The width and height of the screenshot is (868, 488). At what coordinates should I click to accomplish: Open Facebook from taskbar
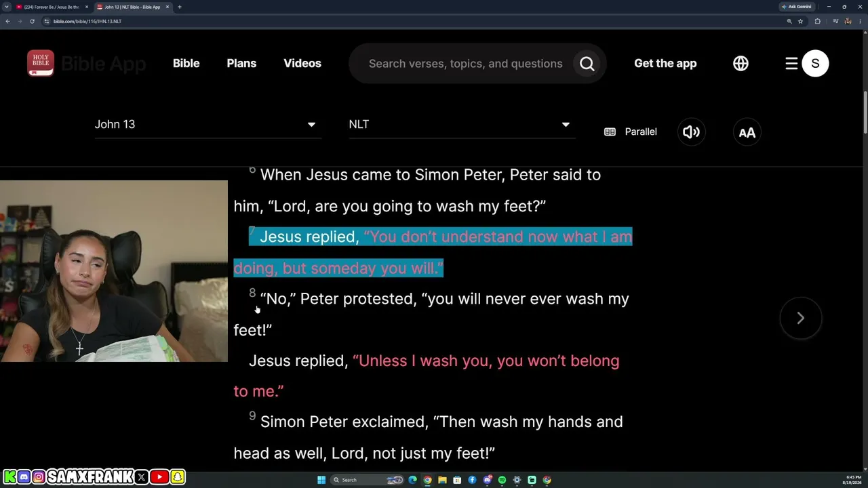pyautogui.click(x=472, y=480)
